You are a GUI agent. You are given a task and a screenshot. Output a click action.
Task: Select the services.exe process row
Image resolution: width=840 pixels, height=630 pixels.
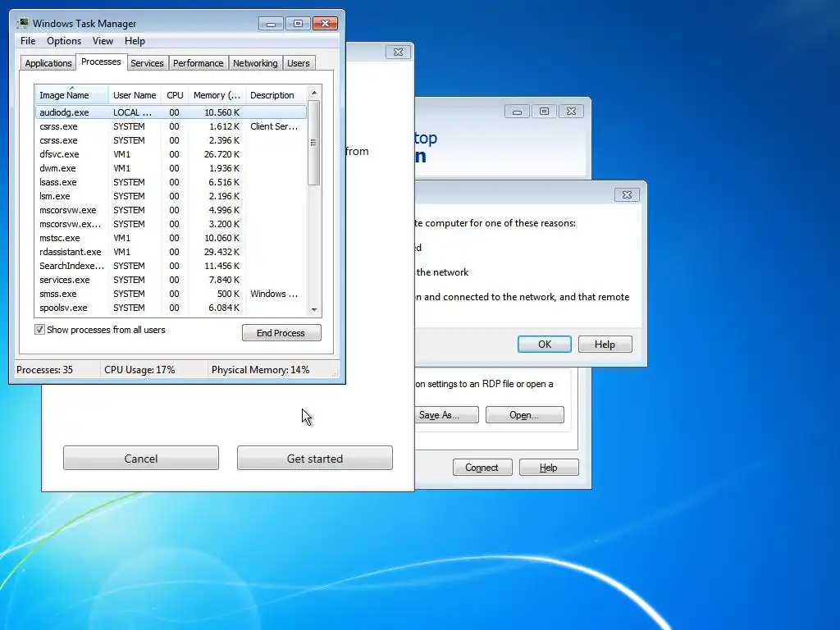point(171,280)
